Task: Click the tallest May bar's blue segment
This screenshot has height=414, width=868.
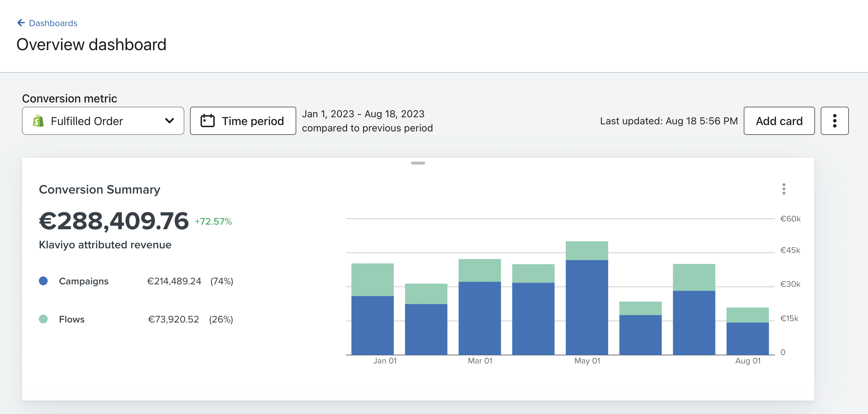Action: point(587,307)
